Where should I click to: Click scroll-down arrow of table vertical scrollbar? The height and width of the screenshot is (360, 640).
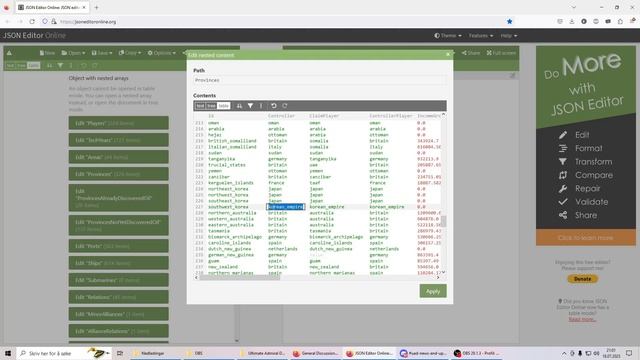tap(443, 272)
